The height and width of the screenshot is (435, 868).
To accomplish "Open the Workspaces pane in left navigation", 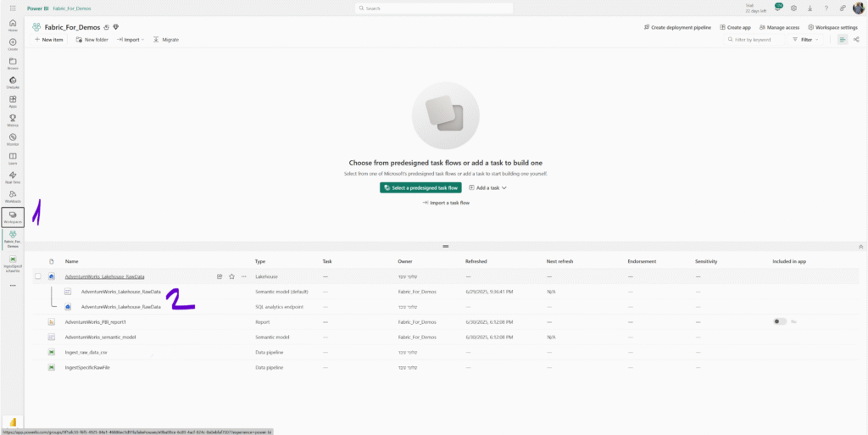I will click(13, 217).
